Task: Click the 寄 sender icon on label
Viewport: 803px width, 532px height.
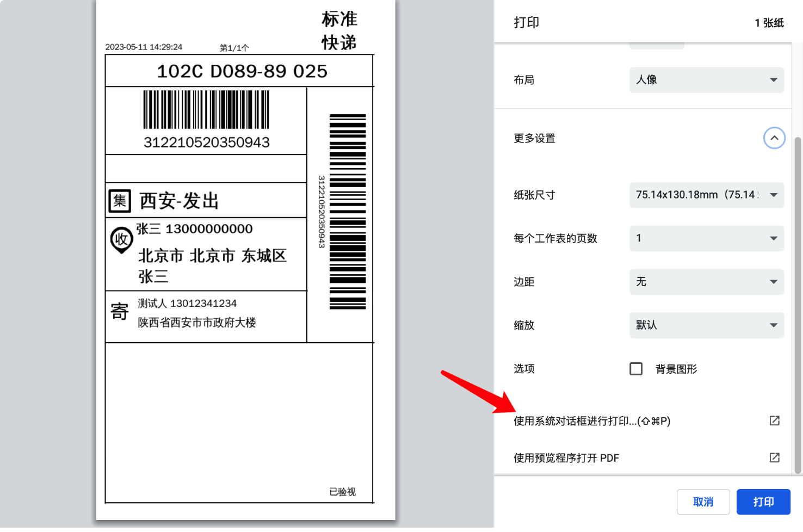Action: click(x=120, y=312)
